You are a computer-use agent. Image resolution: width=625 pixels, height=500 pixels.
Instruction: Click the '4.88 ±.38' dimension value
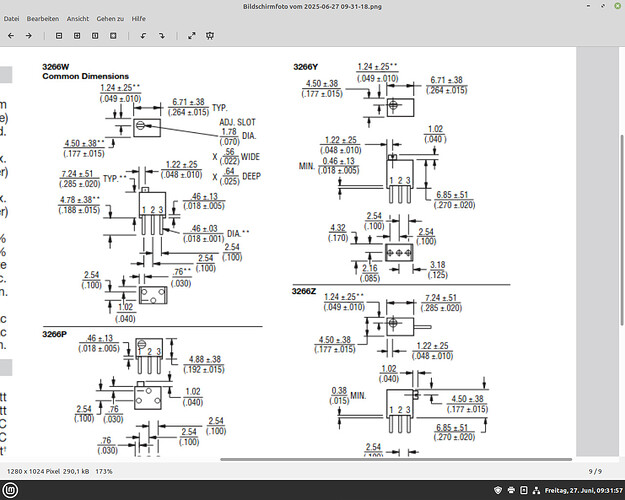[x=204, y=359]
